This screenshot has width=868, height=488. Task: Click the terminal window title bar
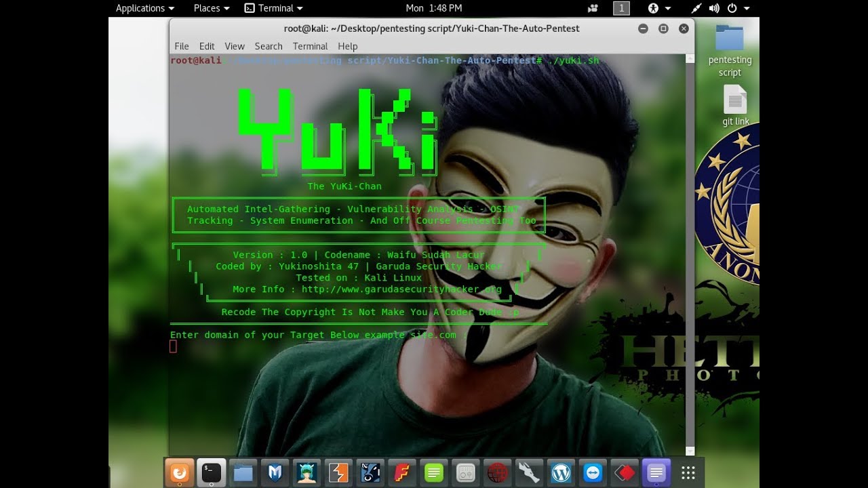pos(431,28)
